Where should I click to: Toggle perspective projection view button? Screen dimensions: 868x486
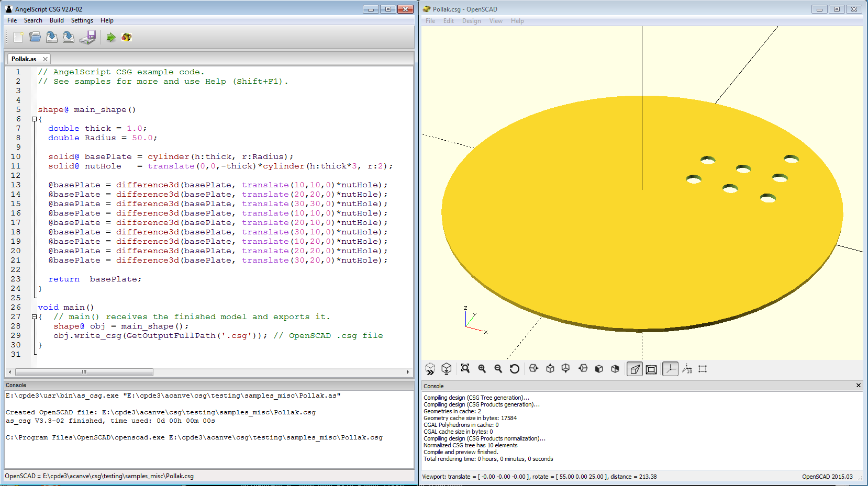635,369
